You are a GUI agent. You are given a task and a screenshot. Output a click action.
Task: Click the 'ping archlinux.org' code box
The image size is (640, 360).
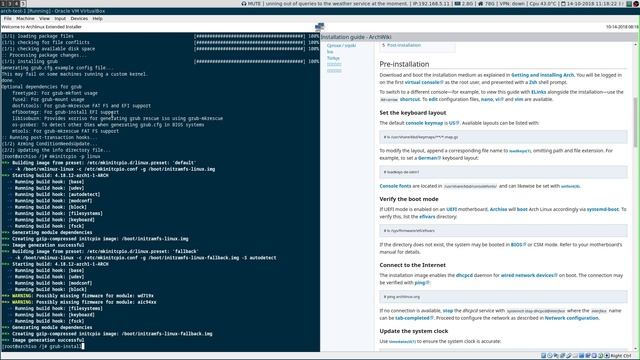pyautogui.click(x=503, y=297)
